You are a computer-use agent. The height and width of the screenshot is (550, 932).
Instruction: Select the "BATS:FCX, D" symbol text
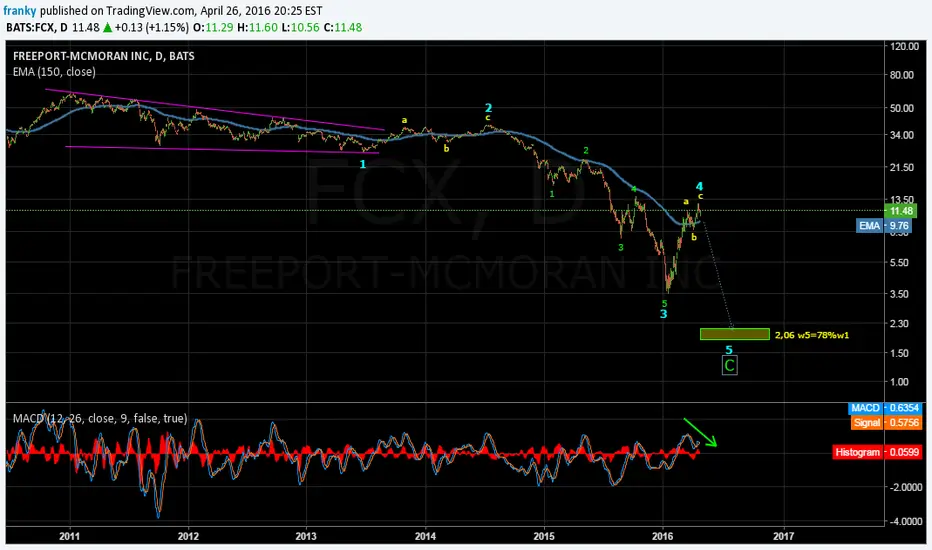[37, 27]
